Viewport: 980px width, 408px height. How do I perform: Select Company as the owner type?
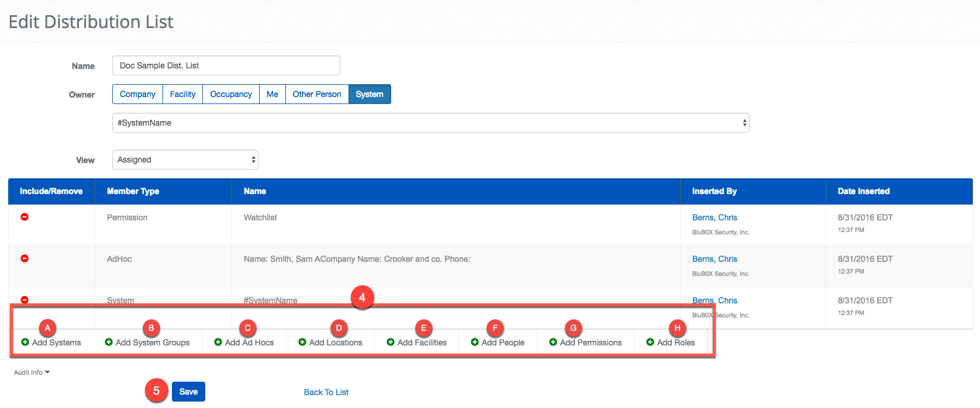click(x=137, y=94)
